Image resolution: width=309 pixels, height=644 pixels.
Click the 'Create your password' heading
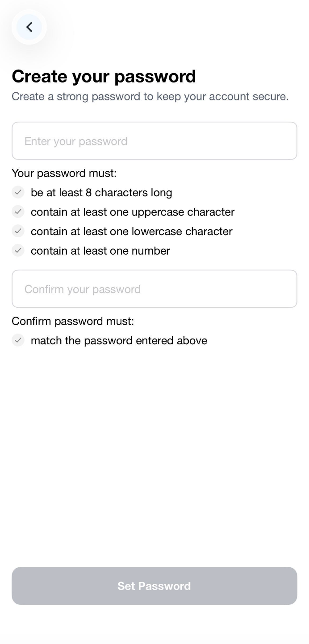click(x=104, y=77)
